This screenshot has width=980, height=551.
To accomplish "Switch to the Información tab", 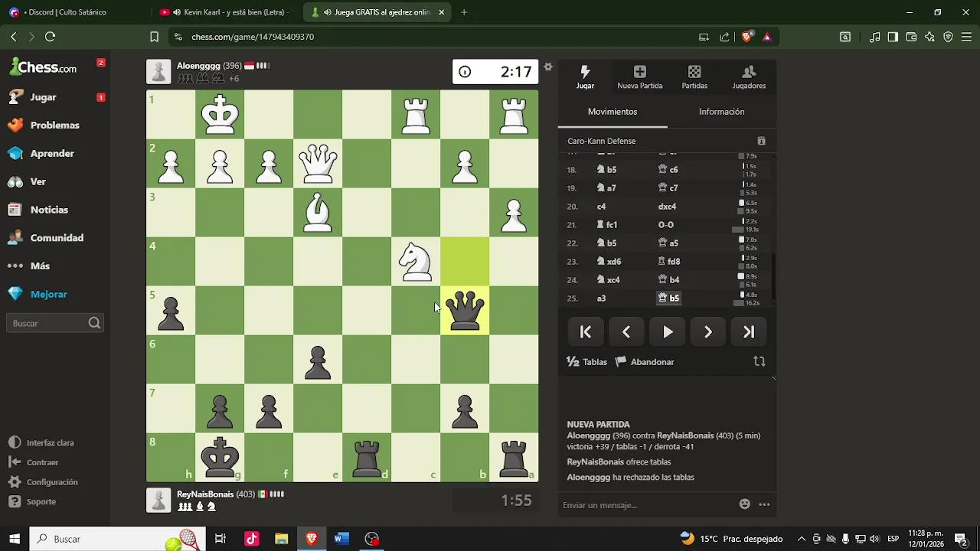I will 721,112.
